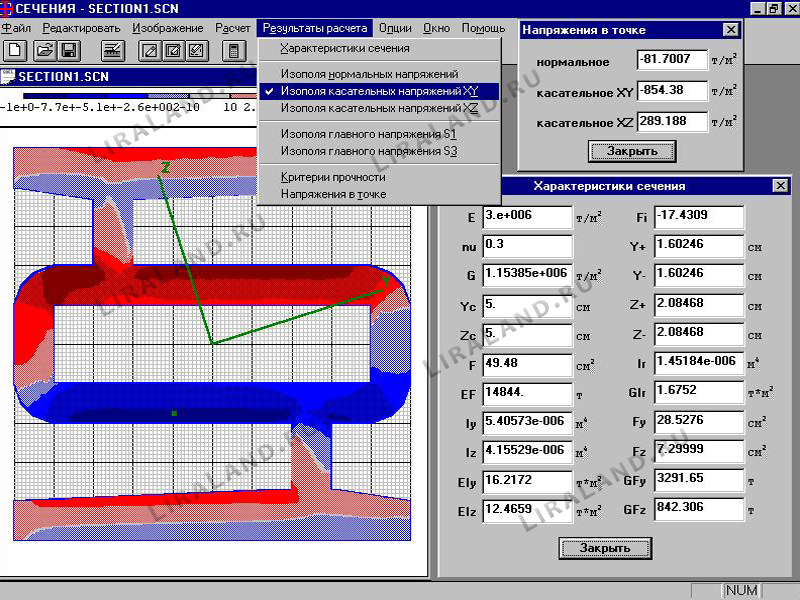The height and width of the screenshot is (600, 800).
Task: Open the Опции menu
Action: [396, 28]
